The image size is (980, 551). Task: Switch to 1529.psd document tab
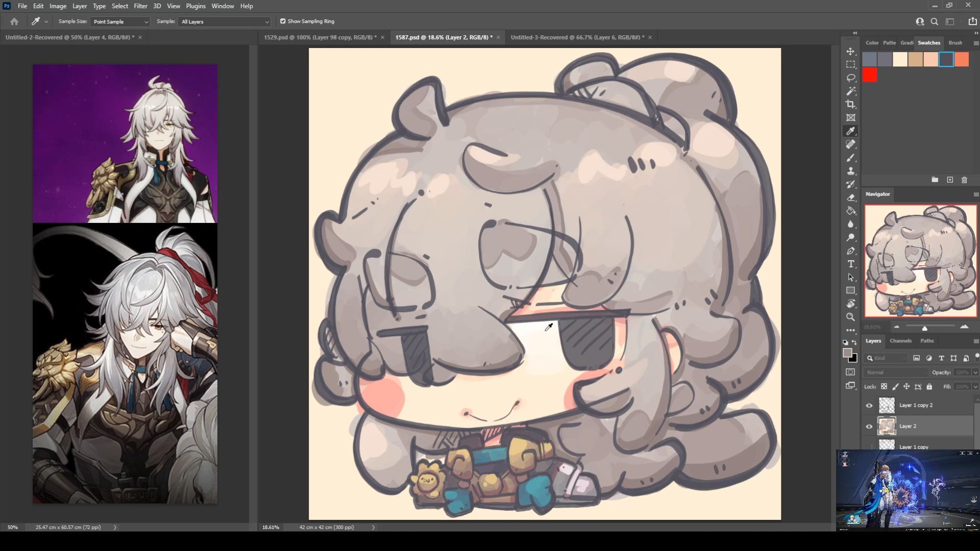pos(320,37)
